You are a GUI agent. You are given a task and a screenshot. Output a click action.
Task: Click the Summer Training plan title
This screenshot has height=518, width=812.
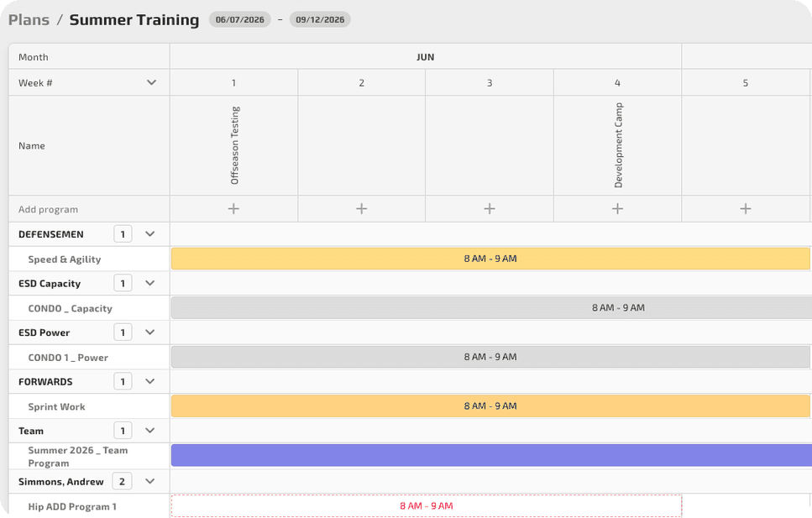click(x=134, y=19)
